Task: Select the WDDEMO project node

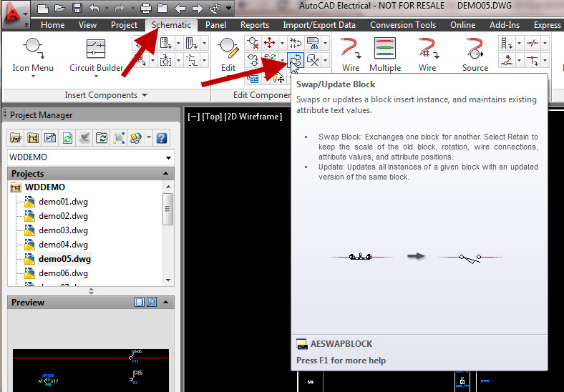Action: point(45,187)
